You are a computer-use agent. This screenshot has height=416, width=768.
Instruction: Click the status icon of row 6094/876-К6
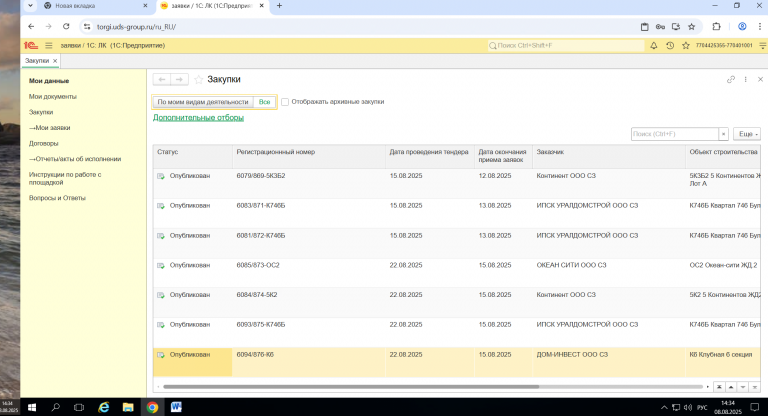click(x=161, y=355)
